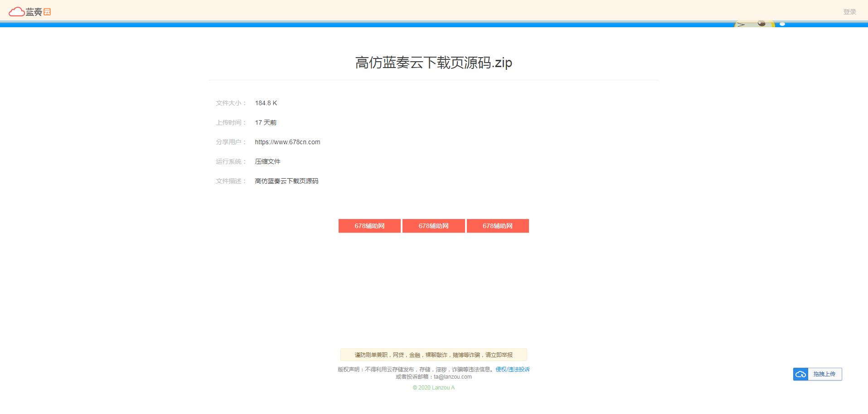The width and height of the screenshot is (868, 414).
Task: Click the yellow fraud warning notice
Action: [434, 355]
